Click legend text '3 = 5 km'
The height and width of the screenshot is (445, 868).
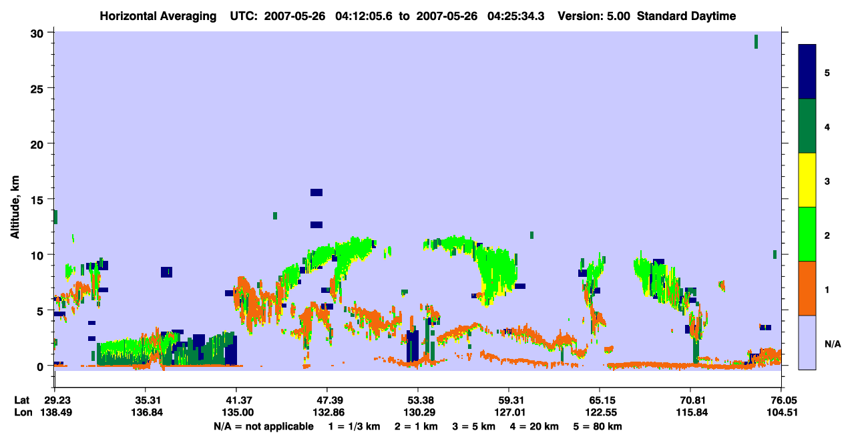click(x=474, y=426)
